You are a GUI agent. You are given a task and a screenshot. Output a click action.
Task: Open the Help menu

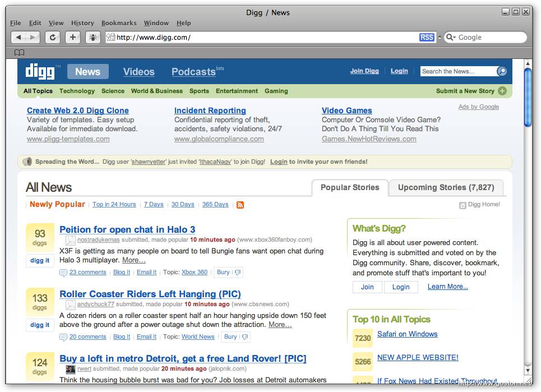click(x=183, y=23)
